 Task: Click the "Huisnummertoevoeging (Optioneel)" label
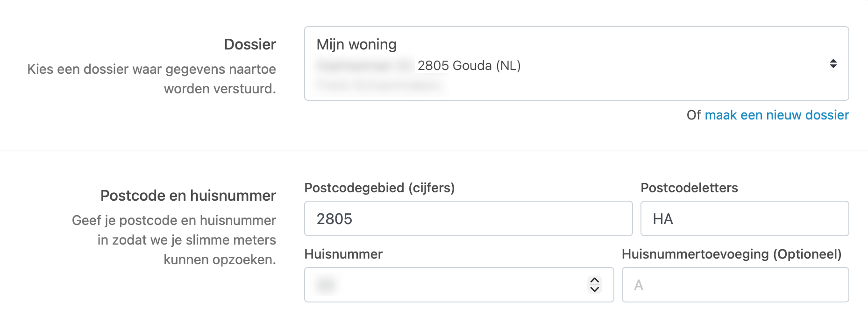coord(731,254)
